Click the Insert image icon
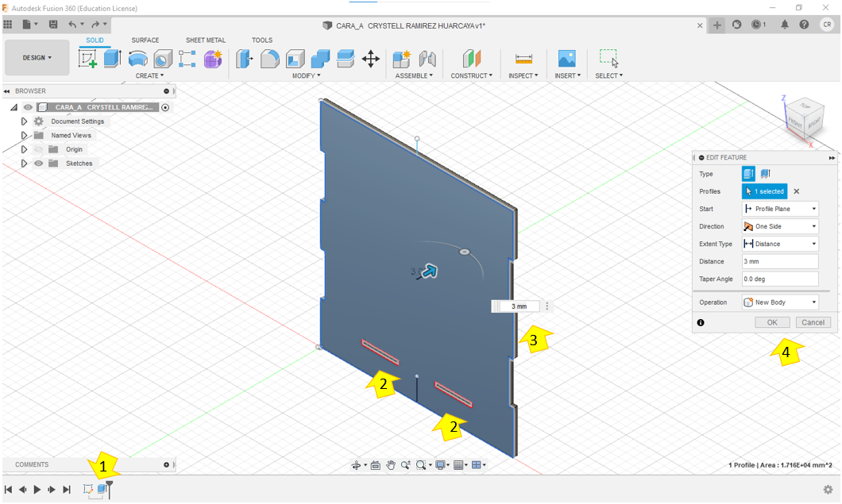This screenshot has width=842, height=504. pyautogui.click(x=567, y=59)
